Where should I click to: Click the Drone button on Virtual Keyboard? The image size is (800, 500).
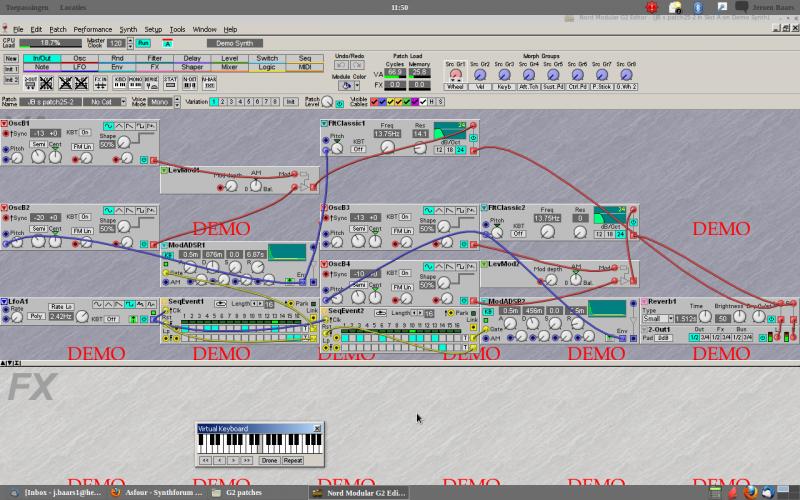click(269, 460)
